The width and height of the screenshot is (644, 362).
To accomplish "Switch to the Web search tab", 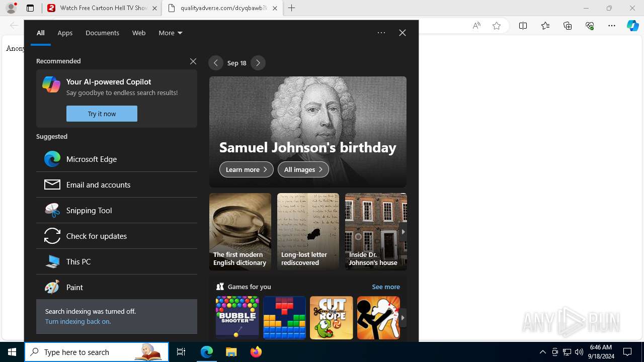I will tap(139, 33).
